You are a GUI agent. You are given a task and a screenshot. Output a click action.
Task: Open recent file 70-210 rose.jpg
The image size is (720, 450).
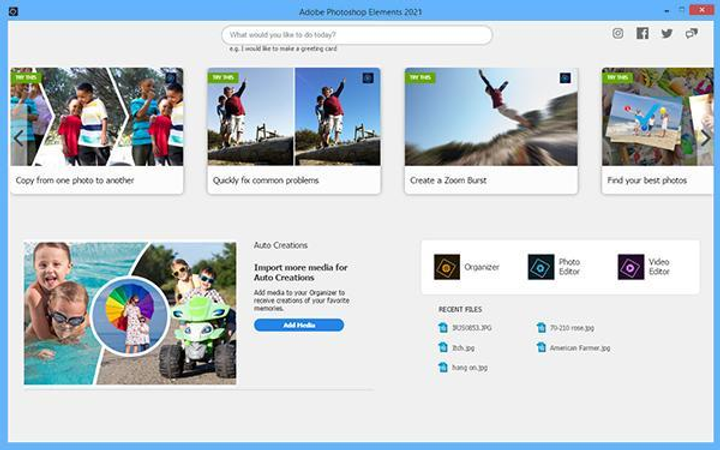[572, 328]
